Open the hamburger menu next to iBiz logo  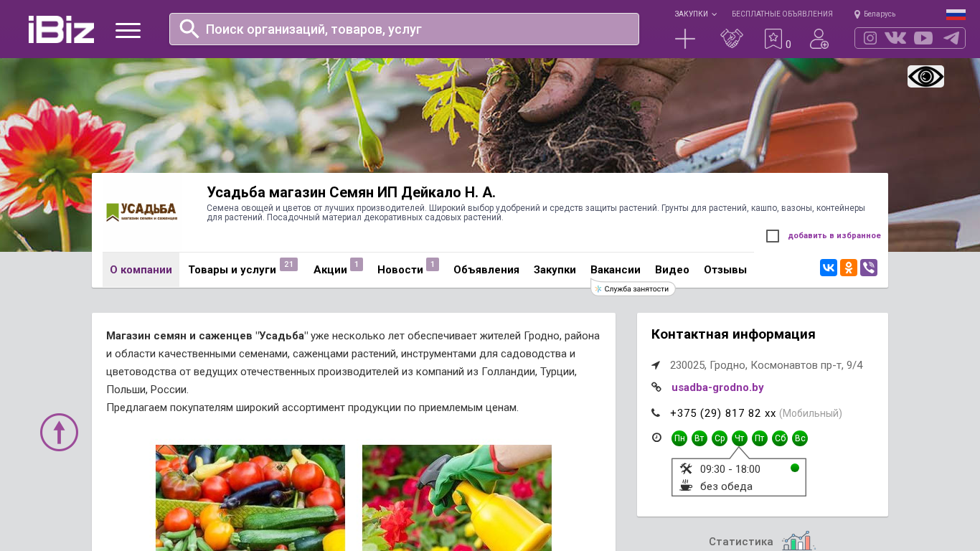(128, 30)
